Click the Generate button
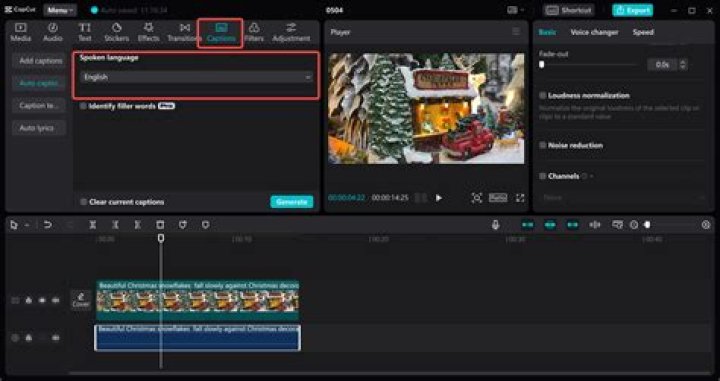The image size is (720, 381). [x=292, y=202]
